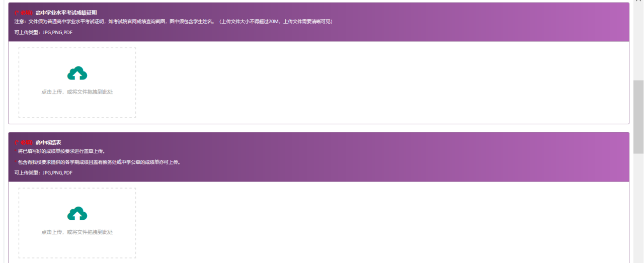This screenshot has width=644, height=263.
Task: Click the vertical scrollbar thumb
Action: point(638,117)
